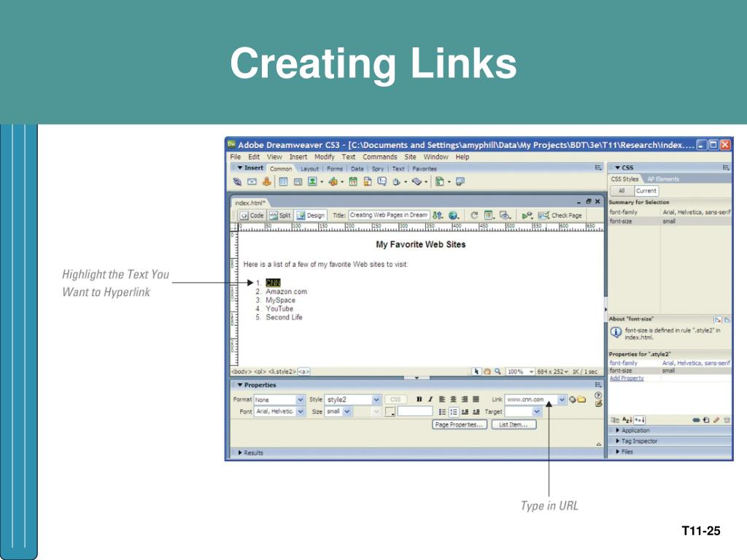This screenshot has width=747, height=560.
Task: Open Properties panel help icon
Action: click(x=598, y=395)
